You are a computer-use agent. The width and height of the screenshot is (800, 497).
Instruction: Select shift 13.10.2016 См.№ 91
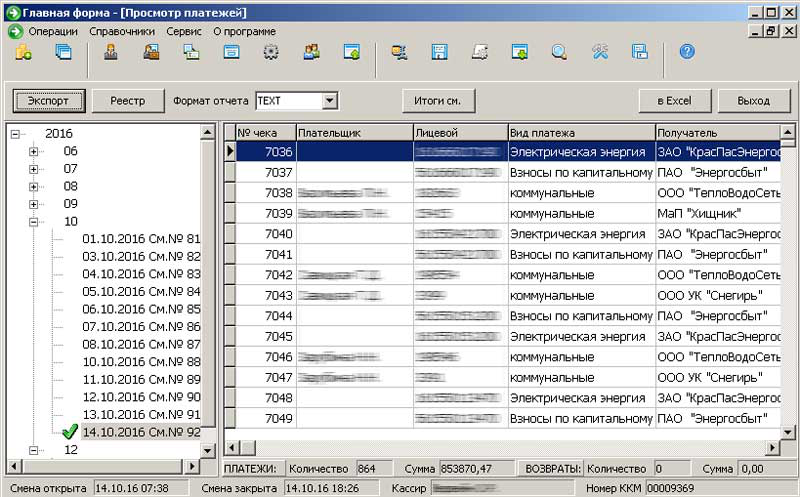click(x=141, y=414)
